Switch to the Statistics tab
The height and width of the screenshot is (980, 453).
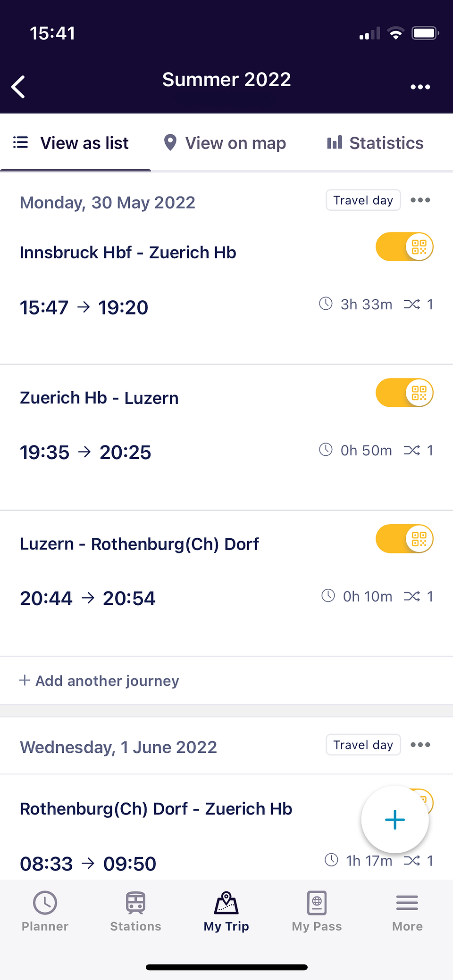375,143
